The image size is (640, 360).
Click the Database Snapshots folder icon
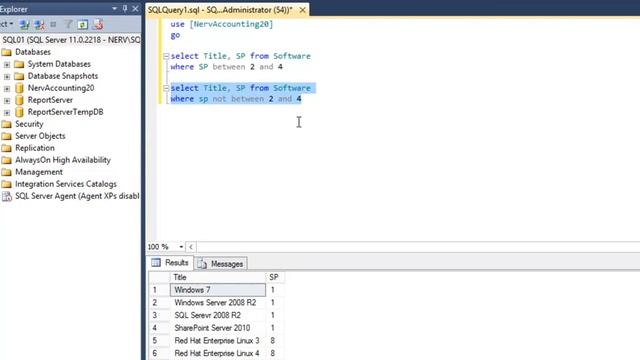point(19,76)
